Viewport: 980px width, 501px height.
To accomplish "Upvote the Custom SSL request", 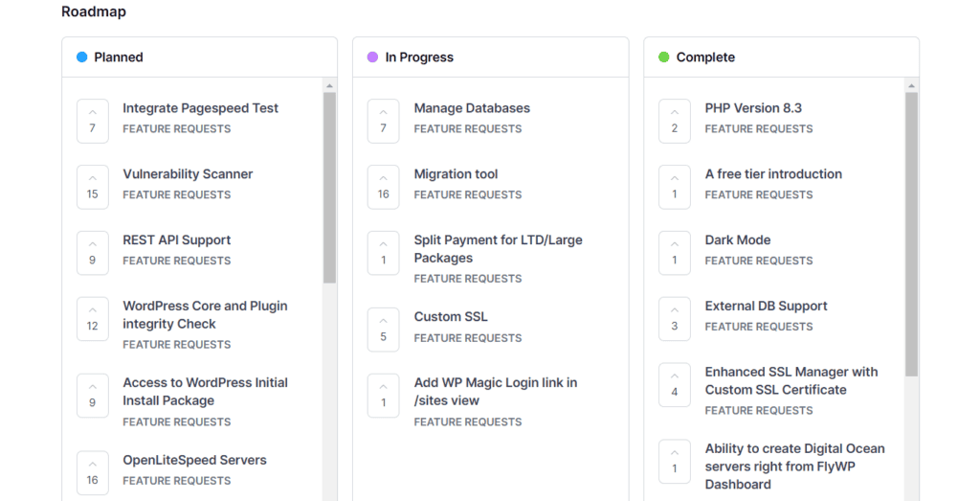I will coord(384,330).
